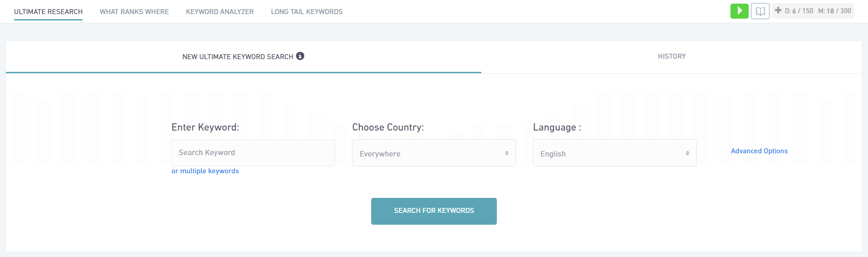The width and height of the screenshot is (868, 257).
Task: Click the info icon next to New Ultimate Keyword Search
Action: tap(300, 56)
